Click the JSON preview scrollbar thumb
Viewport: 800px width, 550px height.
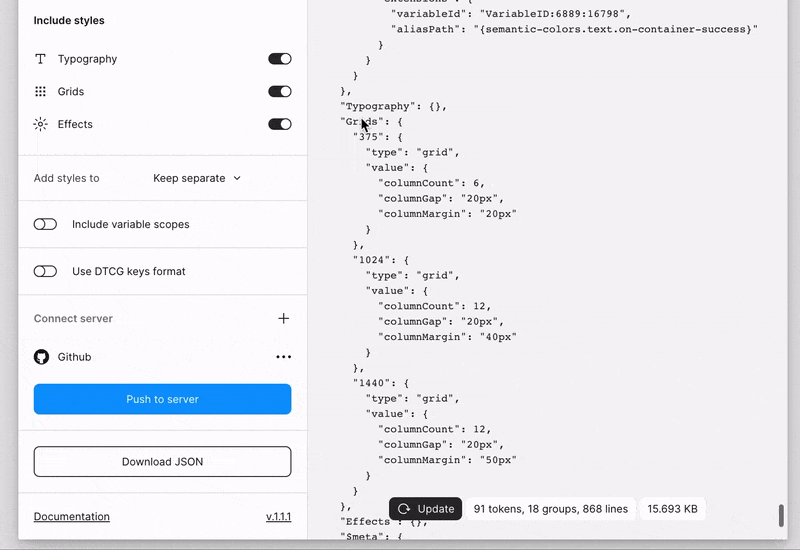(x=781, y=515)
